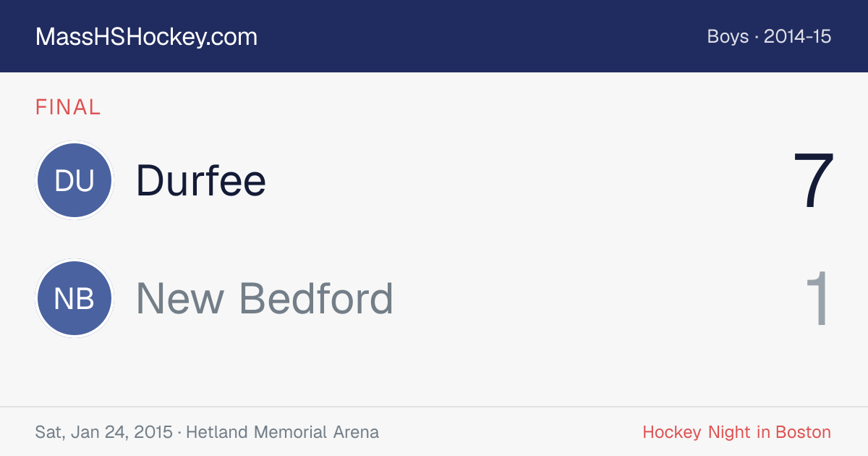Click the New Bedford NB team badge

click(75, 298)
